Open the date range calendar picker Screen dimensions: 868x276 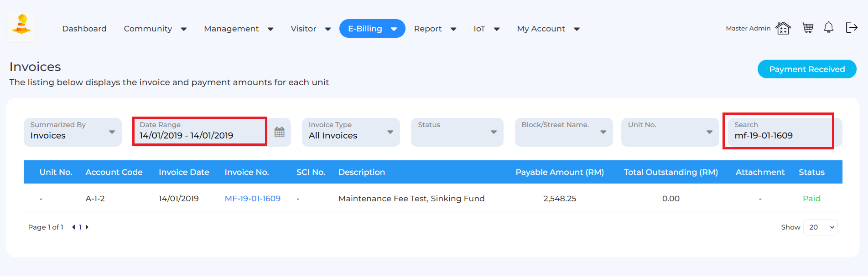(279, 132)
